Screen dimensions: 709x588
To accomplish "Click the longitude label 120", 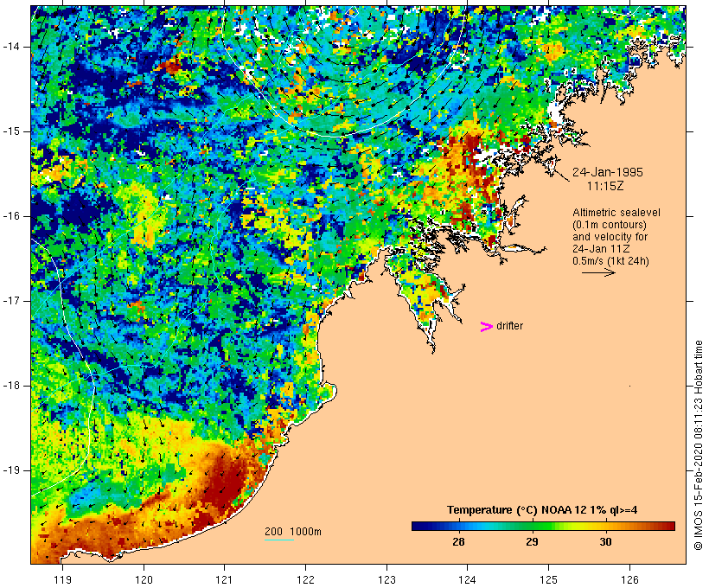I will pyautogui.click(x=144, y=579).
